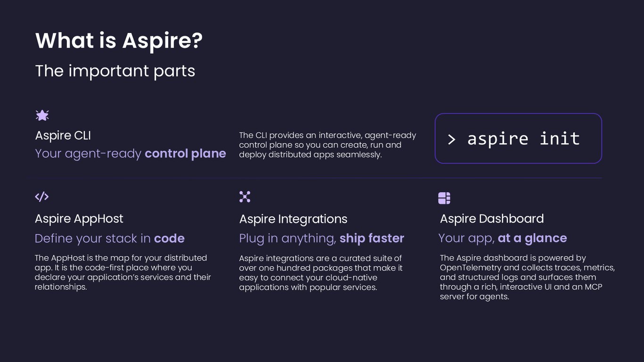Click the dashboard OpenTelemetry description paragraph
The width and height of the screenshot is (644, 362).
tap(527, 277)
